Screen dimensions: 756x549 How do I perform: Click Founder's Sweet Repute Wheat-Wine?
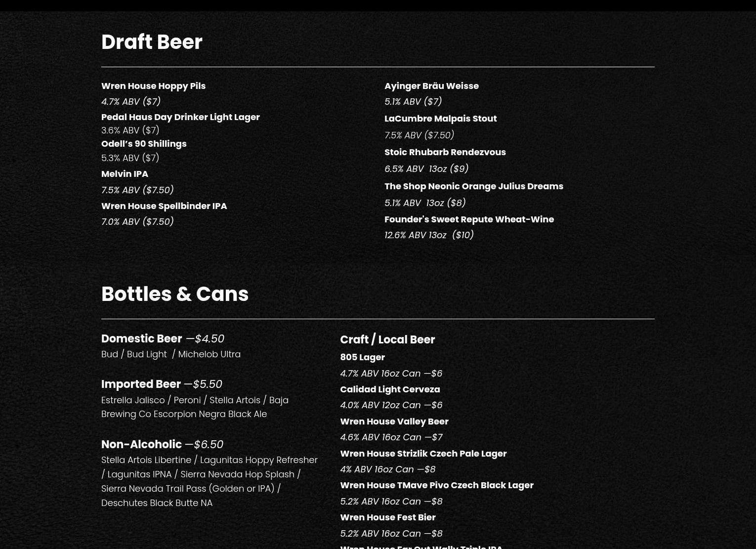tap(469, 219)
